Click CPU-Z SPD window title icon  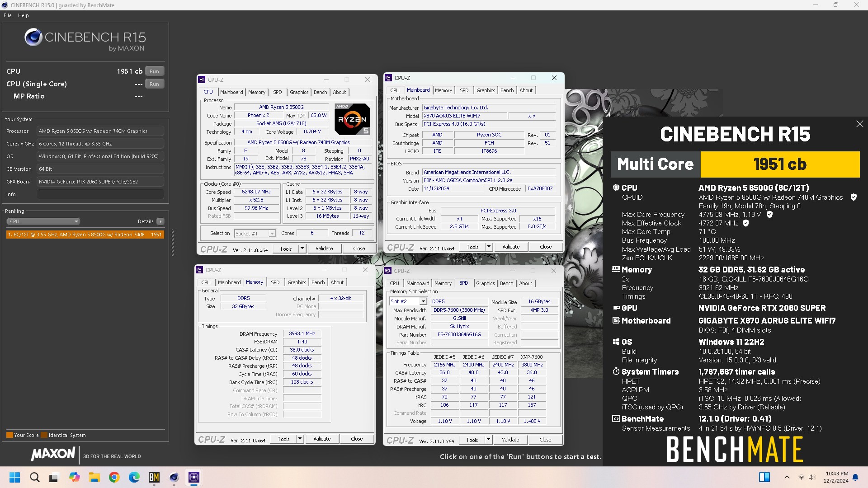click(388, 271)
